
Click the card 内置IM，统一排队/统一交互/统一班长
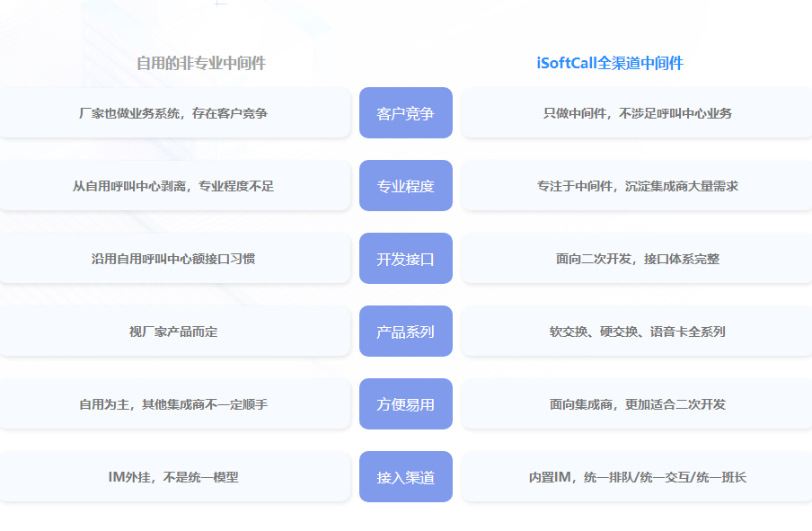click(x=637, y=476)
